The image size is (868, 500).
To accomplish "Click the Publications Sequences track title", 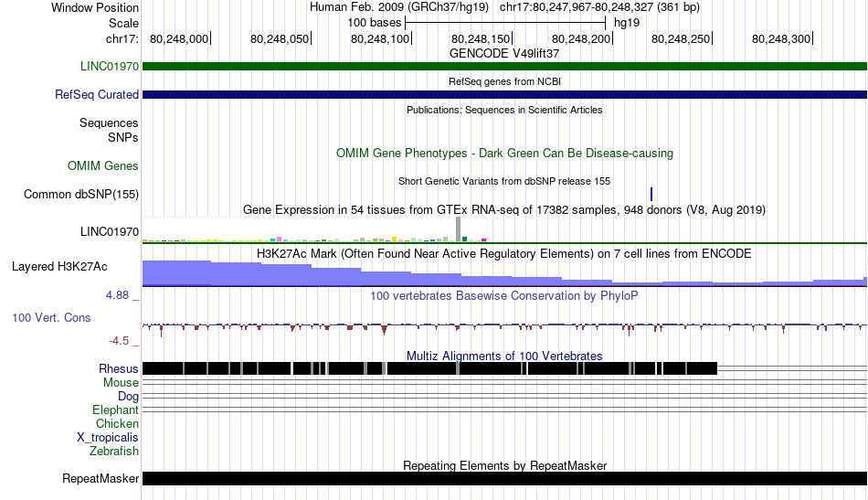I will point(504,110).
